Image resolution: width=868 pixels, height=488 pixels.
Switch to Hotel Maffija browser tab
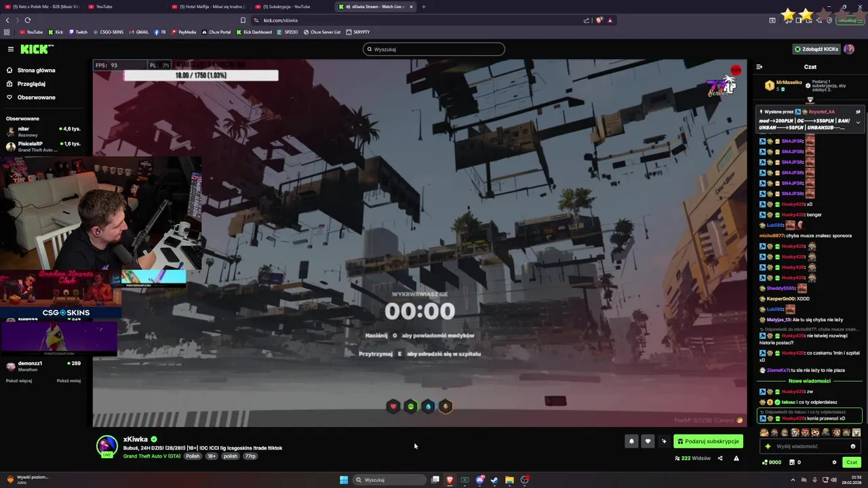[208, 7]
